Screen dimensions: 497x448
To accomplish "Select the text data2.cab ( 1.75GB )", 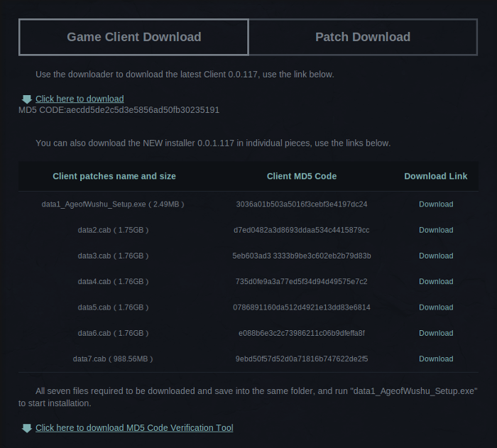I will [x=113, y=230].
